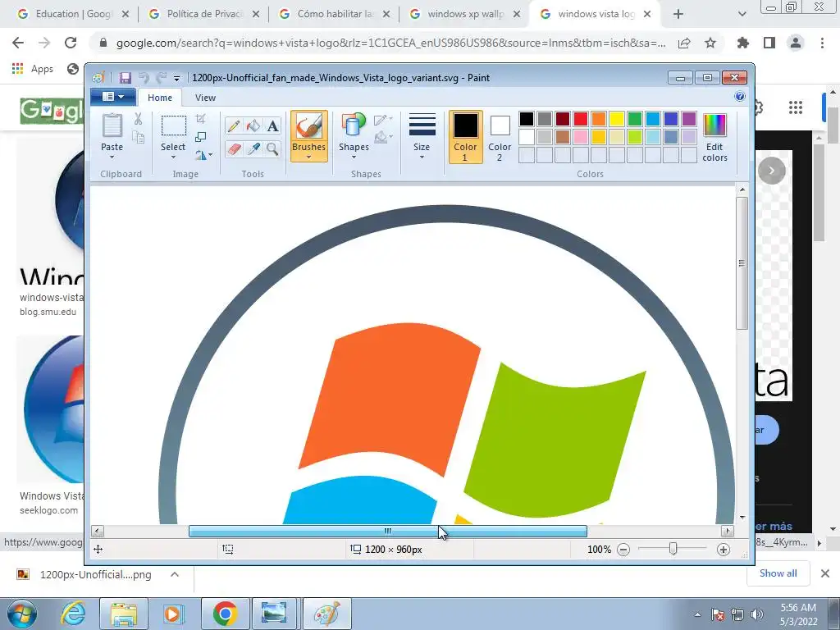Click the Edit colors rainbow icon
The width and height of the screenshot is (840, 630).
(x=714, y=126)
